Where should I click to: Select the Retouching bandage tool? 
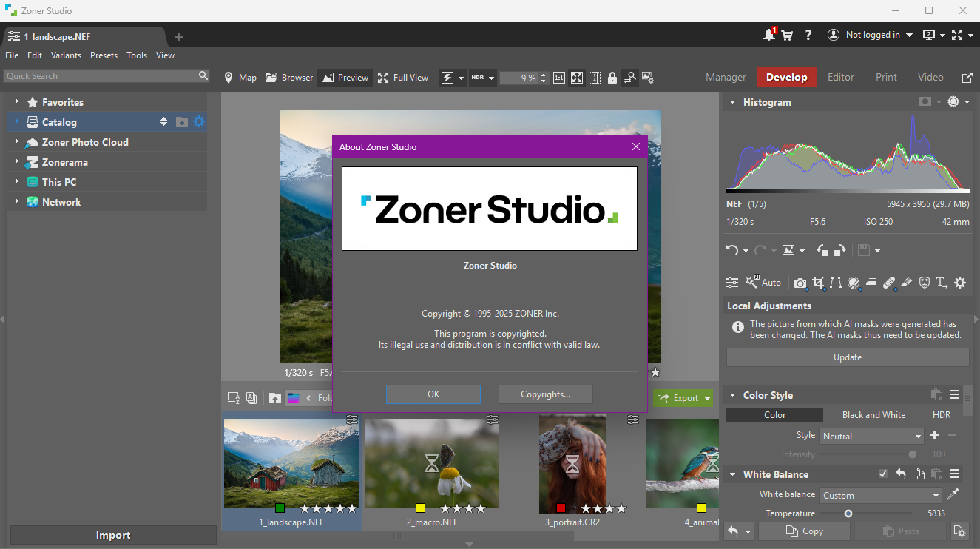point(889,282)
